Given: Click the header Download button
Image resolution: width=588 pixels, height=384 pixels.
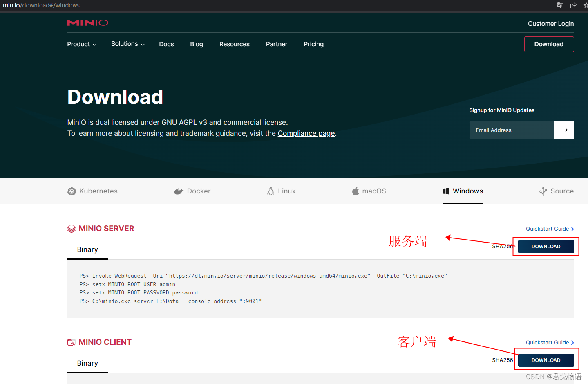Looking at the screenshot, I should pos(549,44).
